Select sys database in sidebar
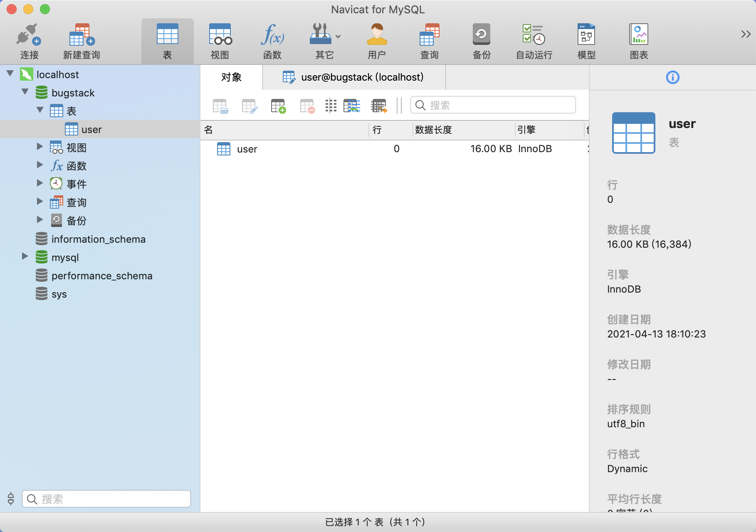The width and height of the screenshot is (756, 532). click(x=59, y=294)
